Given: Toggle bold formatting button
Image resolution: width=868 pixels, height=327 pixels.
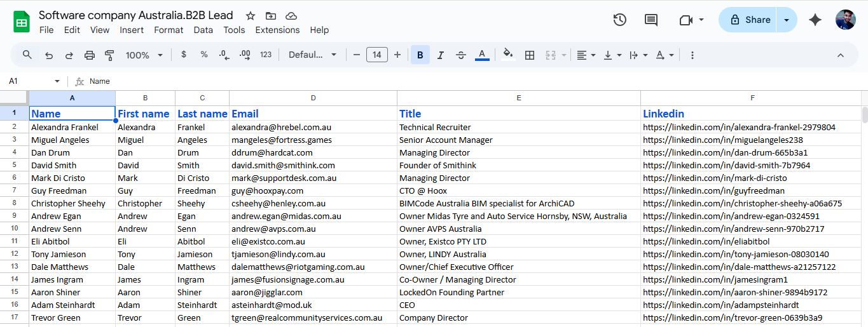Looking at the screenshot, I should [420, 55].
